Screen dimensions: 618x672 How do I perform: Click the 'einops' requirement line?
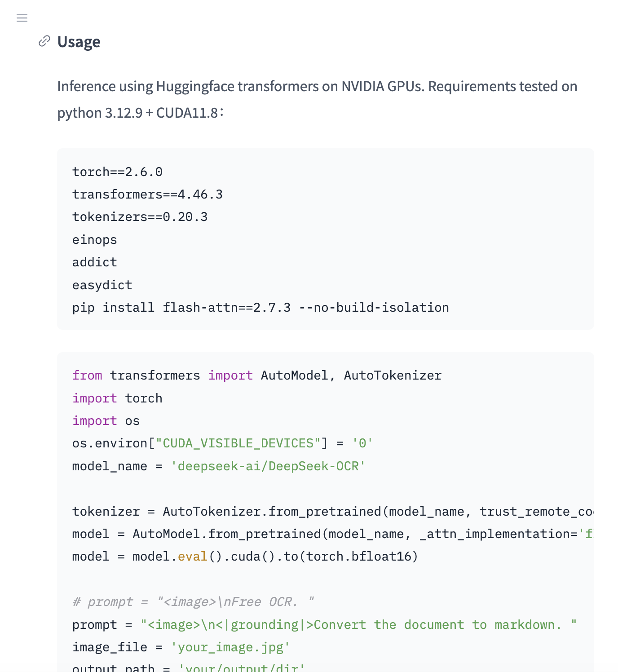94,240
